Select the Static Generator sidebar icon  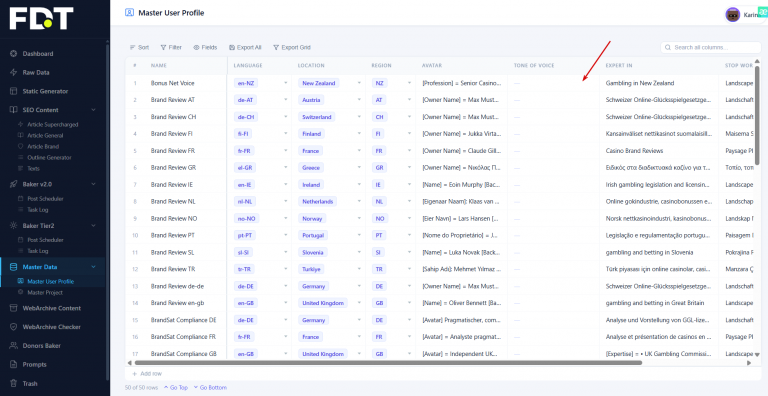(14, 91)
